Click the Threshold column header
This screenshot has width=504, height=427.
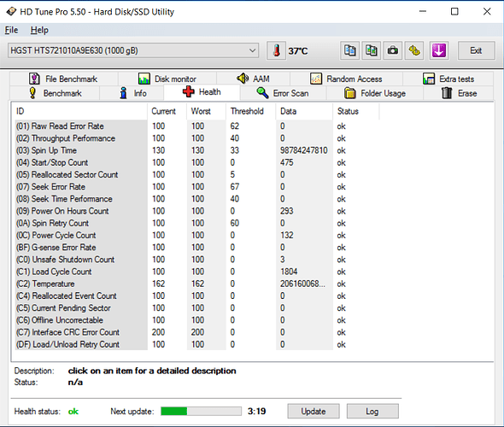pos(251,111)
